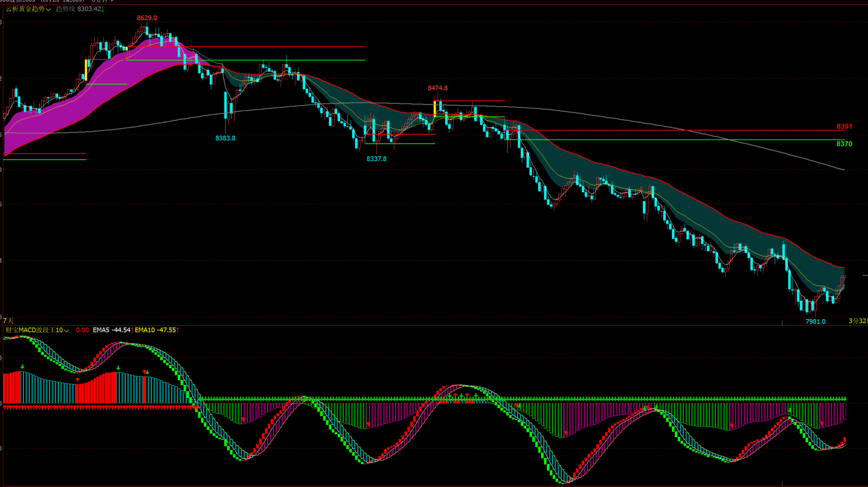Click the first green down-arrow signal in MACD panel

22,368
